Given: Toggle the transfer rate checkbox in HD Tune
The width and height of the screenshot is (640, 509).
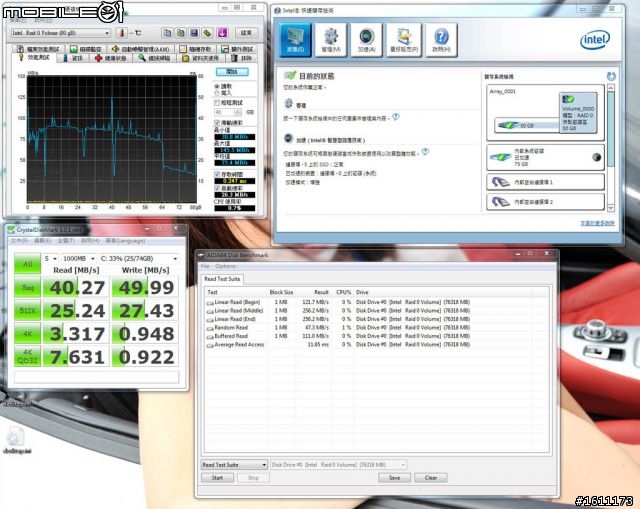Looking at the screenshot, I should pyautogui.click(x=217, y=122).
